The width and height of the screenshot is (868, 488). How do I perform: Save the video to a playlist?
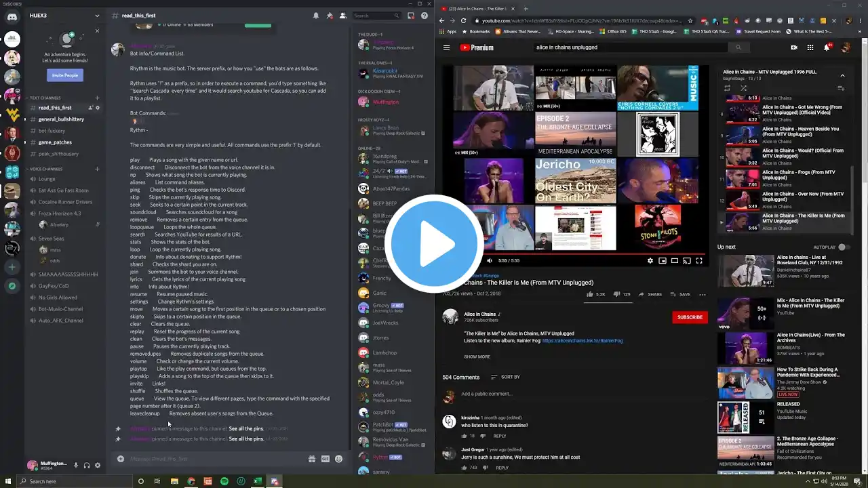tap(679, 294)
